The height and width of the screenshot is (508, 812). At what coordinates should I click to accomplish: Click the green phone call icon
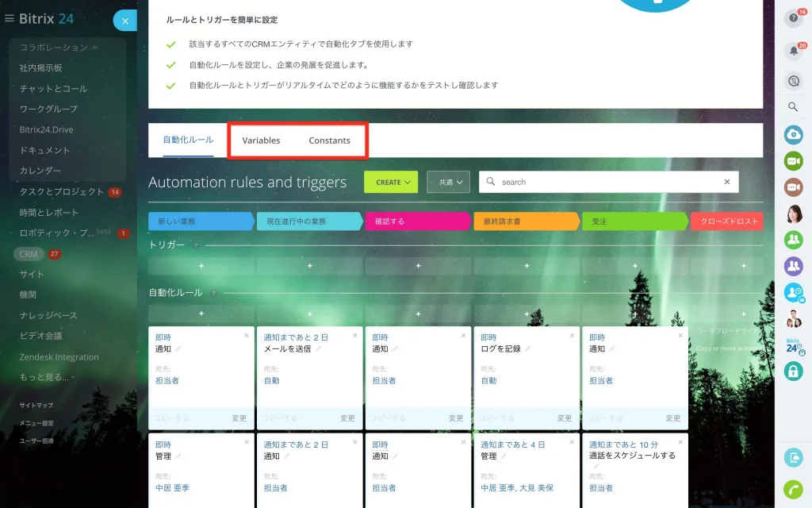[793, 489]
